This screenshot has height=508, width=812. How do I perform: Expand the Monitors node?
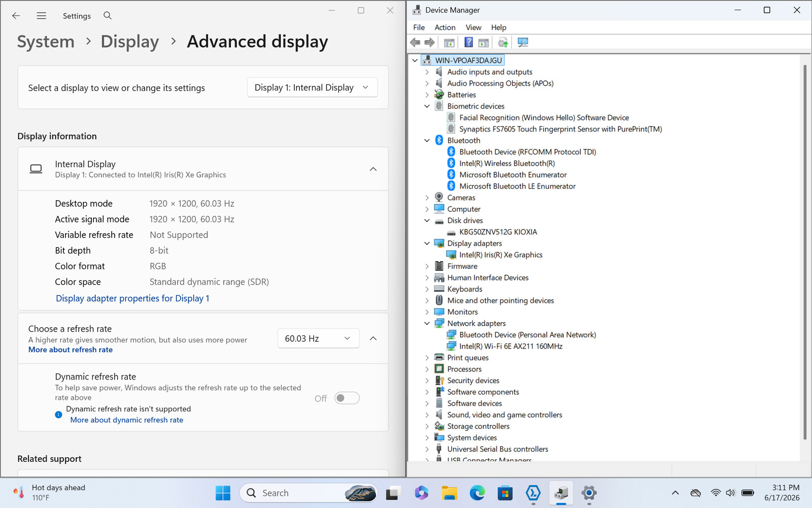[x=427, y=312]
